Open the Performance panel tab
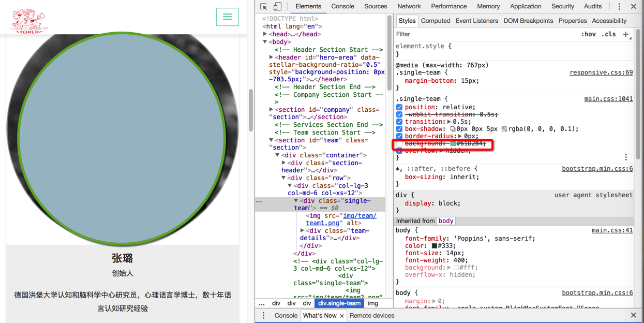This screenshot has width=644, height=323. [449, 6]
